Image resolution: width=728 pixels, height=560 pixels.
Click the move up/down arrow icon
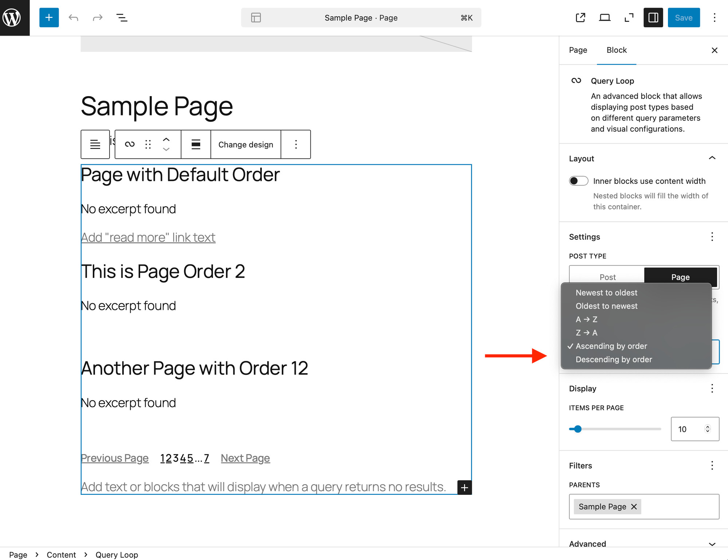tap(166, 144)
